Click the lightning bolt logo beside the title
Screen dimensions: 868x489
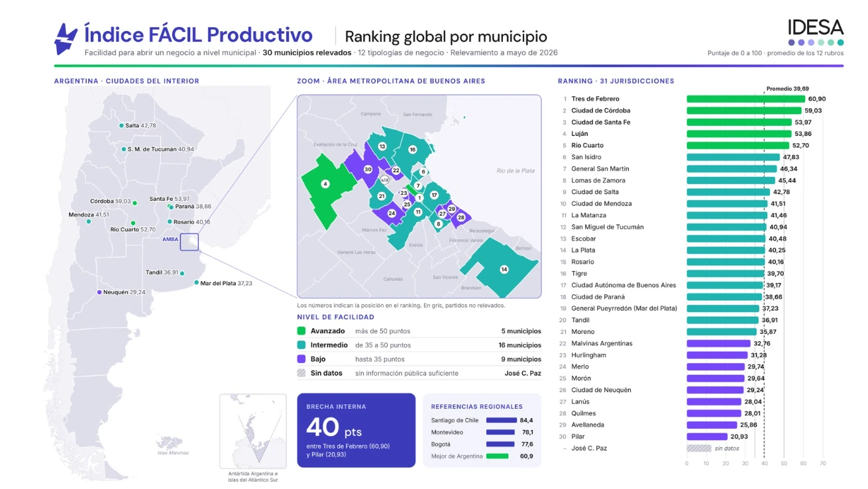(66, 39)
